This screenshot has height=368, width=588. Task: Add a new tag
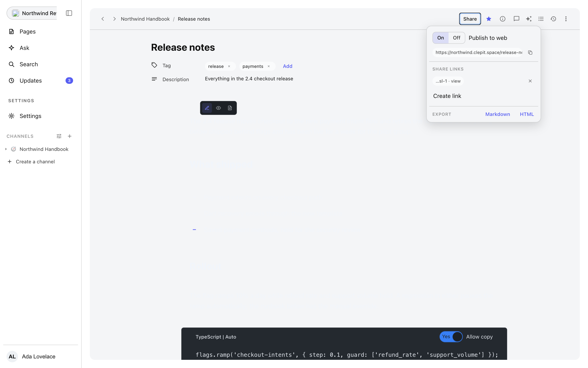pyautogui.click(x=287, y=66)
